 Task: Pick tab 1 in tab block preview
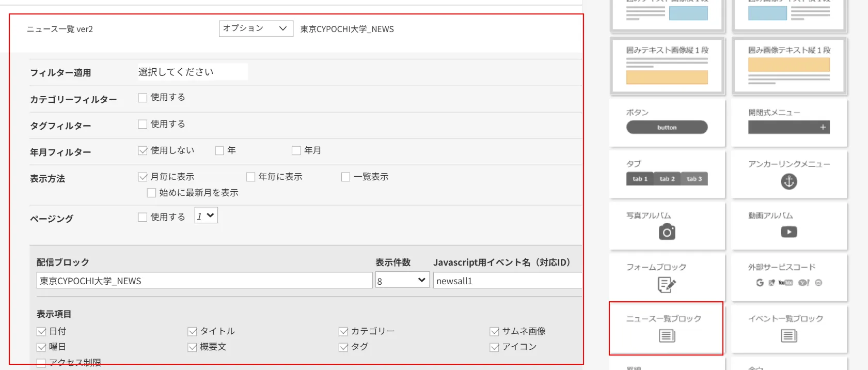640,179
